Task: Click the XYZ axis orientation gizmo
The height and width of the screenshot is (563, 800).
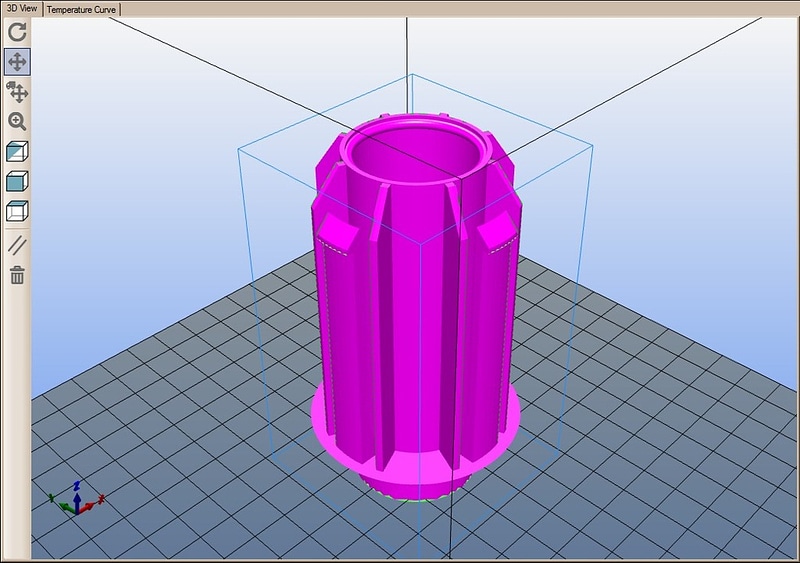Action: coord(77,498)
